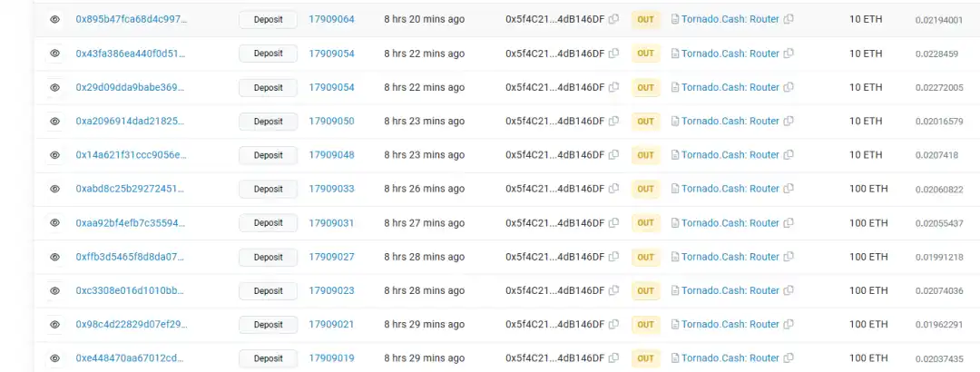
Task: Open transaction hash 0xc3308e016d1010bb
Action: point(130,290)
